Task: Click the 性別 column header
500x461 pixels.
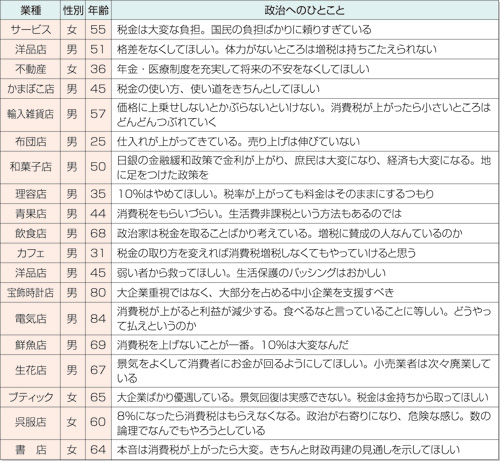Action: click(73, 10)
